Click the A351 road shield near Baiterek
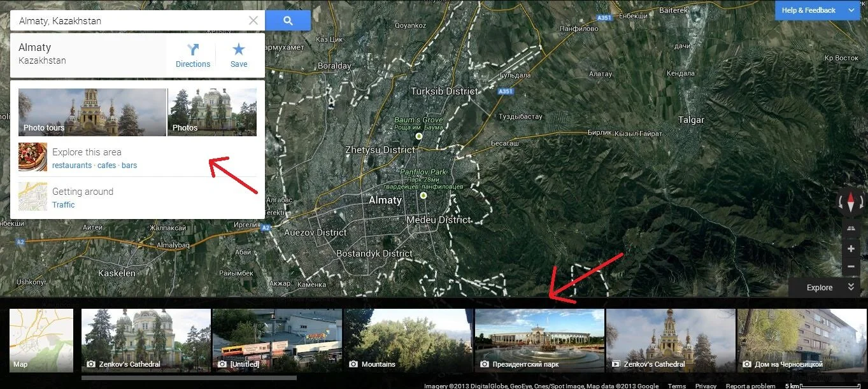868x389 pixels. point(604,18)
